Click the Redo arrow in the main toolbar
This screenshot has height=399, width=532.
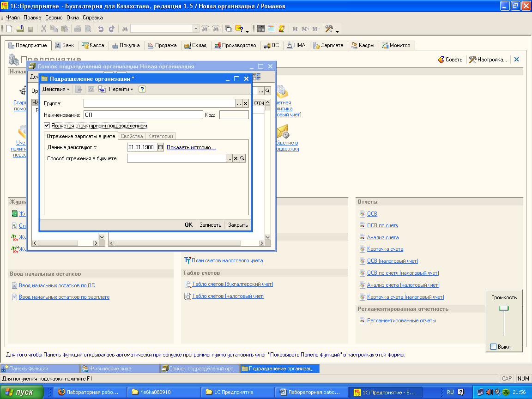(111, 29)
